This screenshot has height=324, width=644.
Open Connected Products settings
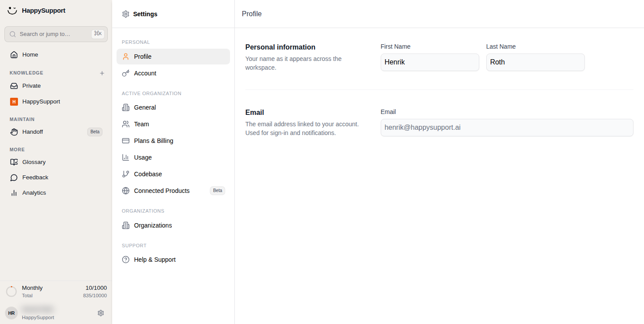[173, 191]
